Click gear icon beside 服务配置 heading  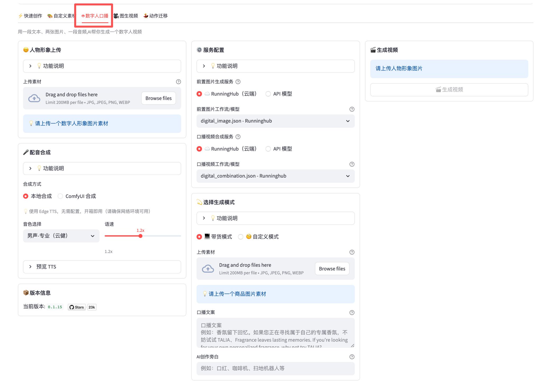(x=199, y=50)
